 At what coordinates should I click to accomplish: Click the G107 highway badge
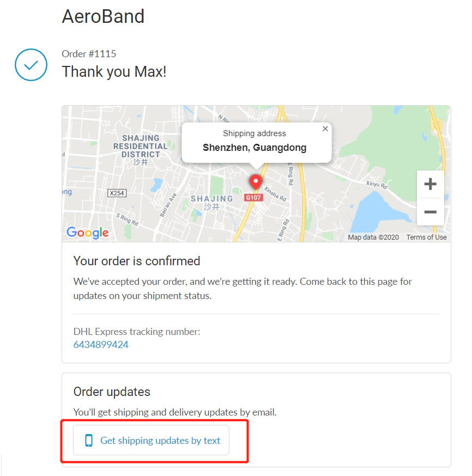253,198
